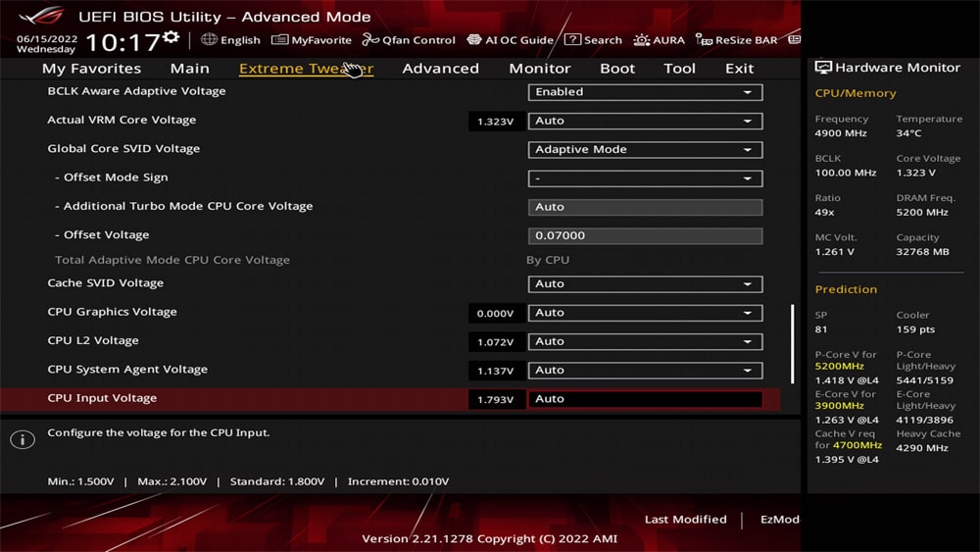Edit Additional Turbo Mode CPU Core Voltage field
The height and width of the screenshot is (552, 980).
[645, 207]
